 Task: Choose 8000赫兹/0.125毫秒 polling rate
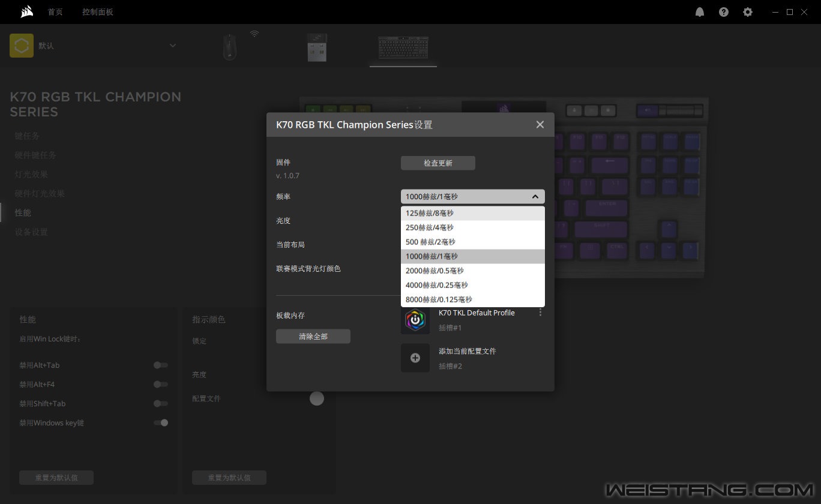click(473, 300)
